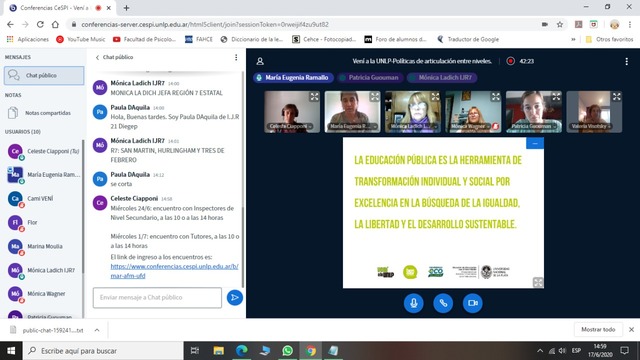Open Facultad de Psicolo... bookmark
This screenshot has width=640, height=360.
144,39
